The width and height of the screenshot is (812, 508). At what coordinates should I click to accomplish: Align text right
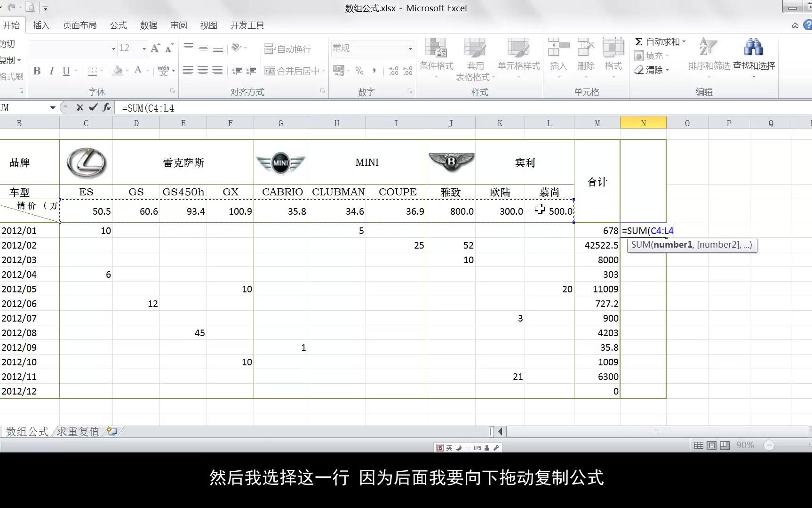(217, 71)
